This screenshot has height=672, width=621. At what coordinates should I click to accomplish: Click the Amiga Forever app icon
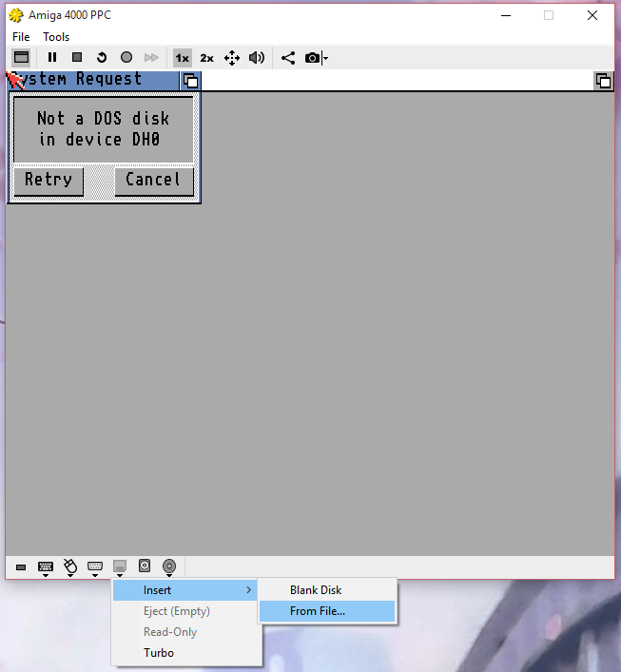click(16, 15)
